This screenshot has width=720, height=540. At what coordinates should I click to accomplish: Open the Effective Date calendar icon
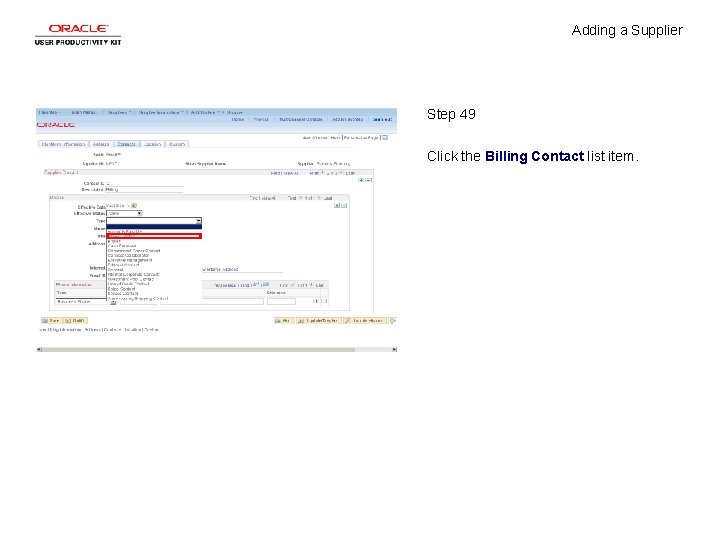click(134, 206)
